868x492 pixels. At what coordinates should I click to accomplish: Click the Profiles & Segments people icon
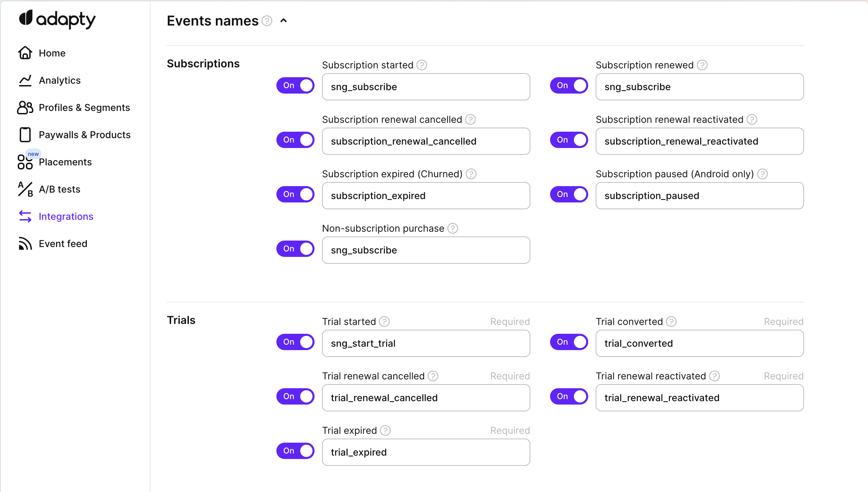pos(25,108)
